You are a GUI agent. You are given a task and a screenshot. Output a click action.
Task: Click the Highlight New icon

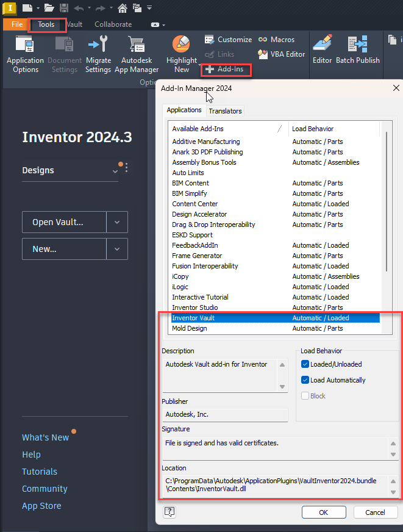click(181, 44)
